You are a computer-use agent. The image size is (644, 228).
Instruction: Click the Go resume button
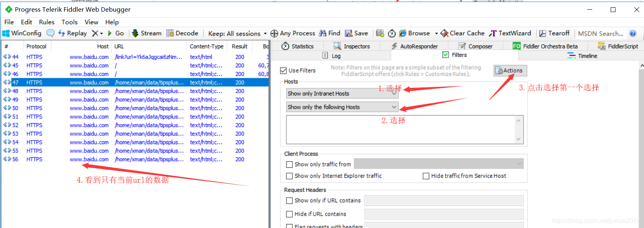116,33
